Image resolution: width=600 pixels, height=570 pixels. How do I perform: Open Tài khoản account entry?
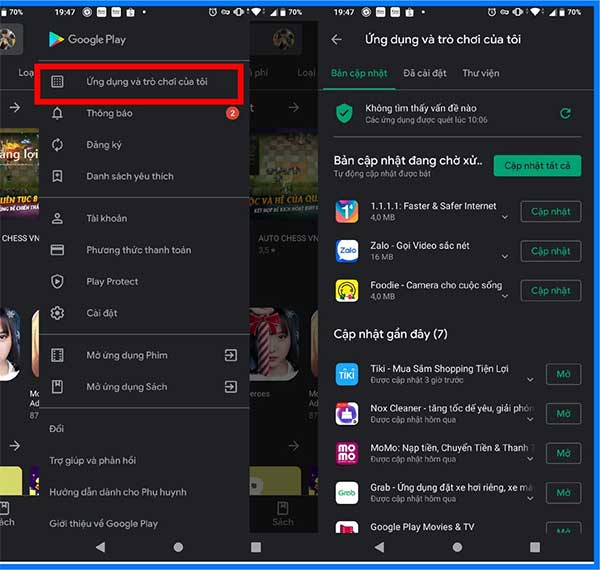[x=144, y=218]
